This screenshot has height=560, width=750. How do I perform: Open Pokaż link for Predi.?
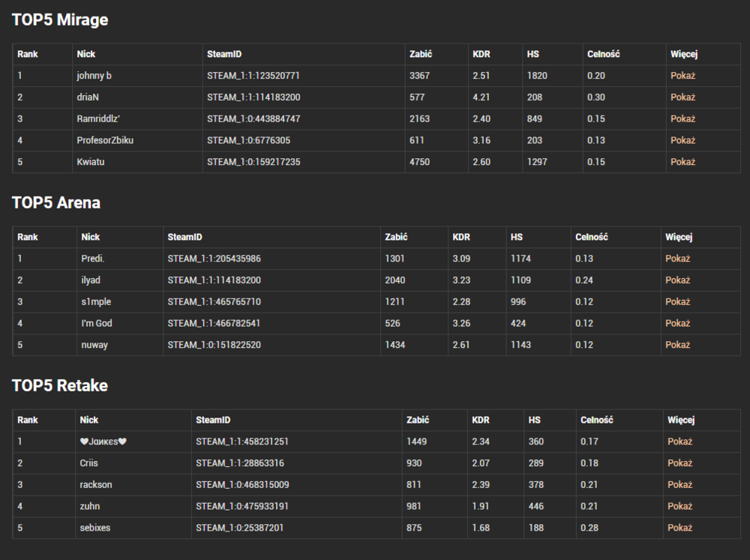click(677, 259)
